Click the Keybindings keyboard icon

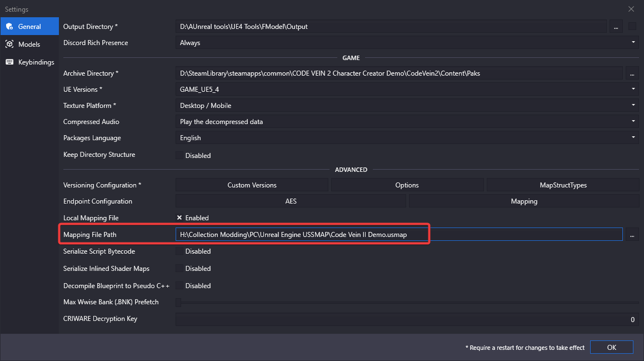tap(9, 62)
